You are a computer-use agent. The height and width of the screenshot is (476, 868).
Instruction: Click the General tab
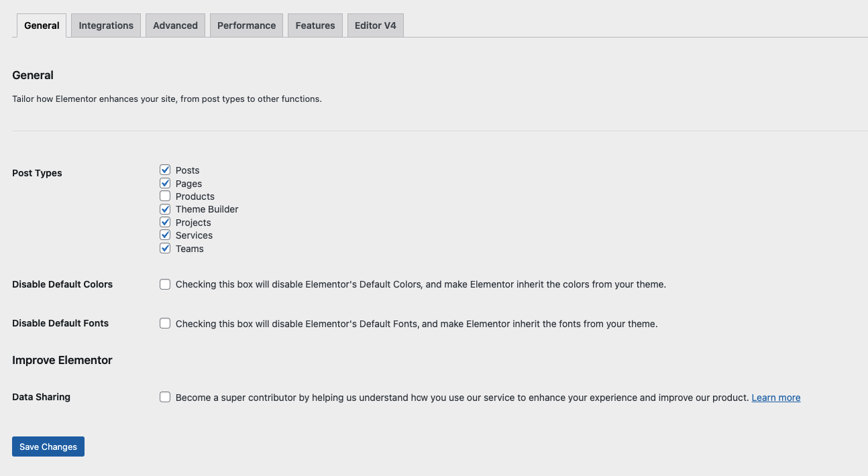coord(42,25)
